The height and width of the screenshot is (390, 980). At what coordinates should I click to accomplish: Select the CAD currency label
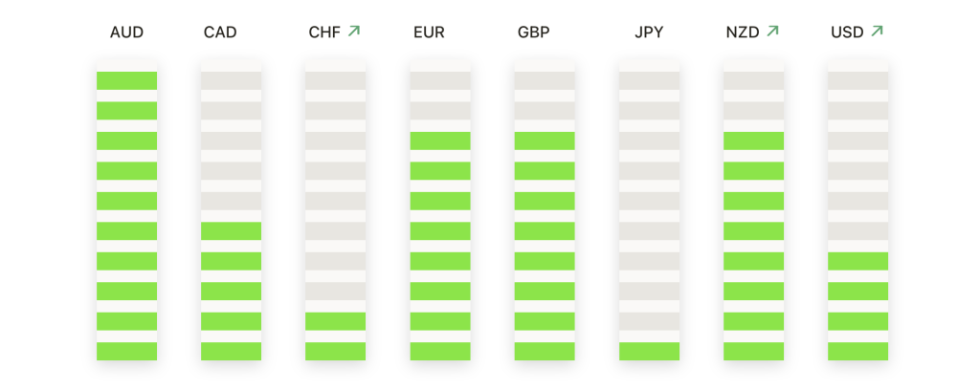(220, 32)
